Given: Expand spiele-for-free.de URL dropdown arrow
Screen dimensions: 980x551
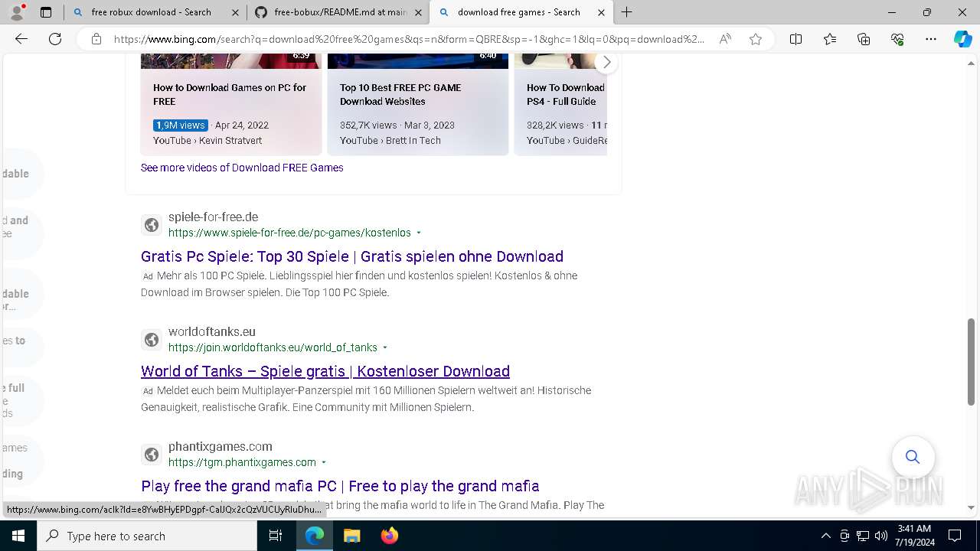Looking at the screenshot, I should coord(419,233).
